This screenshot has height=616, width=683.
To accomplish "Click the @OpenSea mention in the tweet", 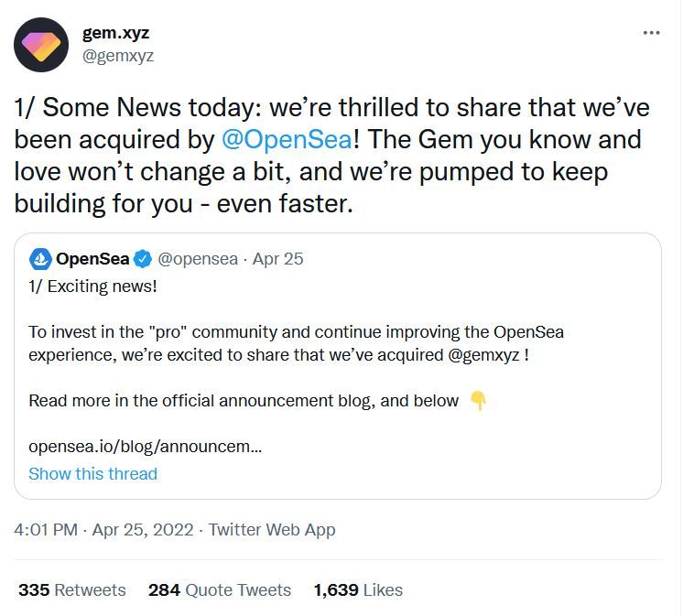I will point(287,140).
